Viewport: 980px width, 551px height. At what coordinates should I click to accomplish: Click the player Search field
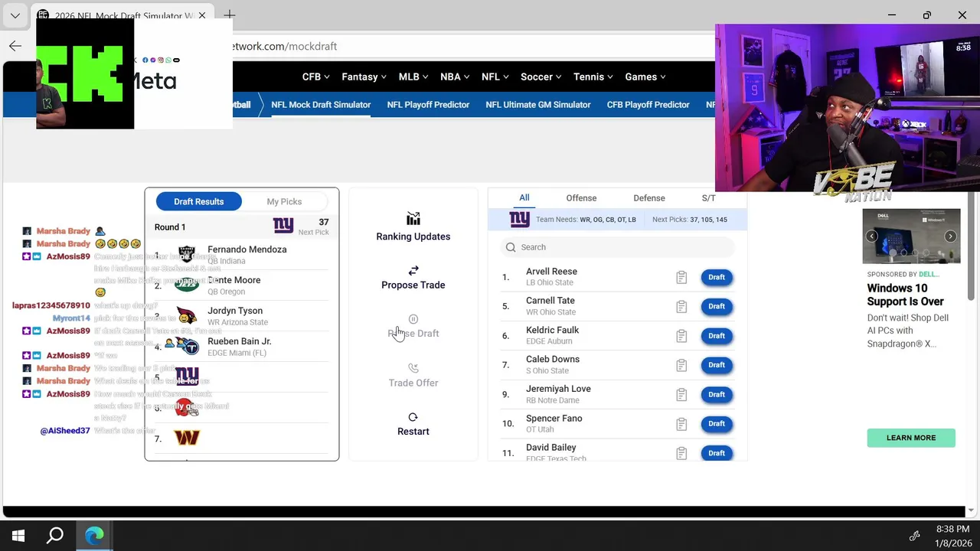(x=618, y=247)
